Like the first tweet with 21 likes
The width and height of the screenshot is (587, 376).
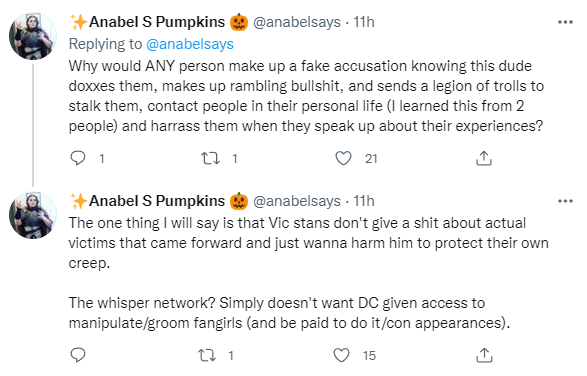343,158
